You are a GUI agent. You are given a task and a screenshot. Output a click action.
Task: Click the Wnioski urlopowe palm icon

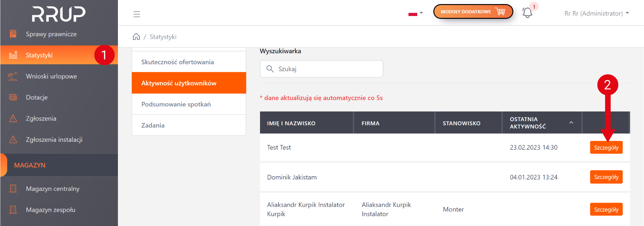pyautogui.click(x=13, y=76)
